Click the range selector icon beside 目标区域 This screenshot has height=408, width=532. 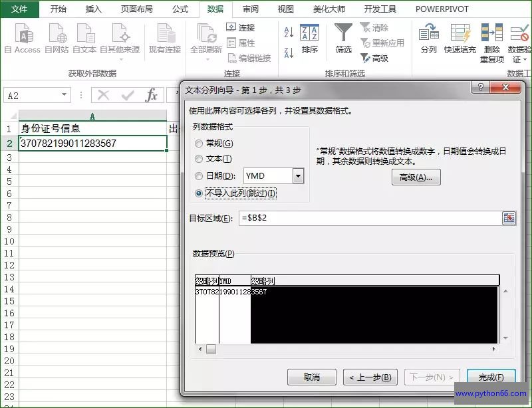point(509,219)
